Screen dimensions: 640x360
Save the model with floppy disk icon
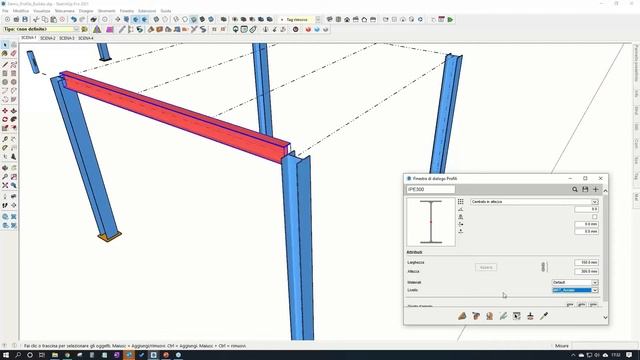coord(25,20)
